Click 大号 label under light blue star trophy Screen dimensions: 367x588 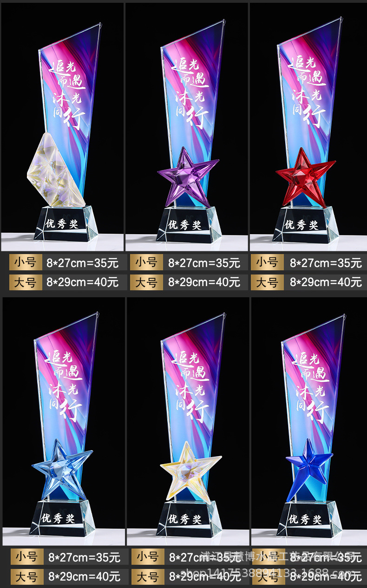27,576
